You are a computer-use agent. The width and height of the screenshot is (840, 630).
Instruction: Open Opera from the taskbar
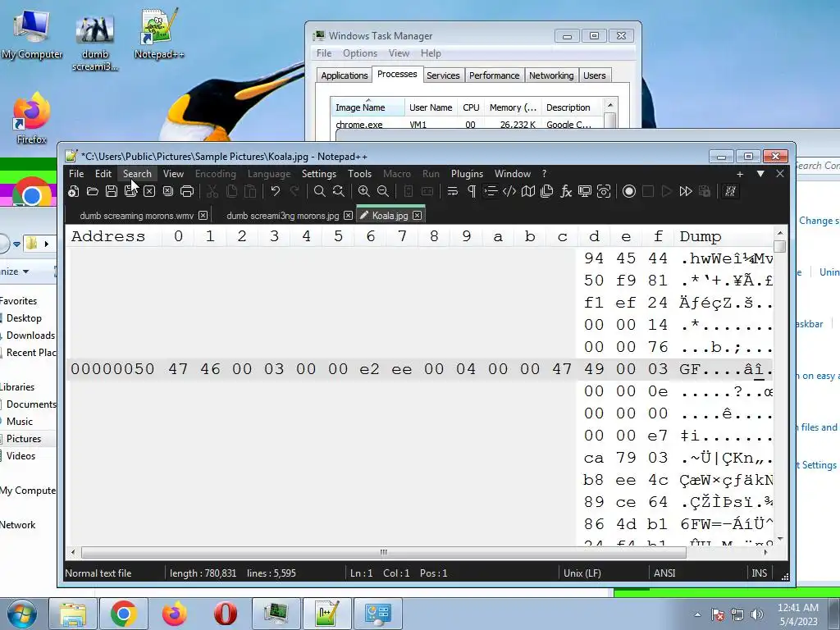pos(225,614)
